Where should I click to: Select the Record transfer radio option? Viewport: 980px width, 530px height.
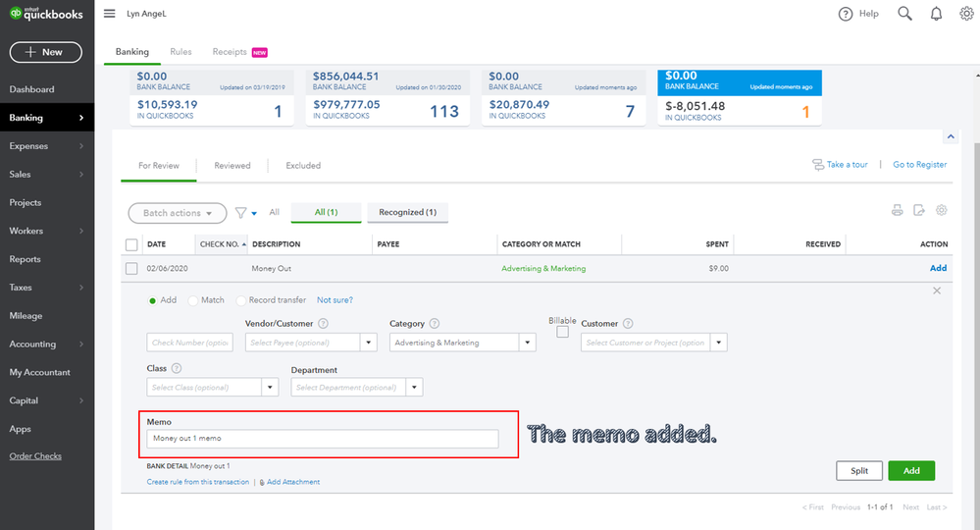pos(240,300)
